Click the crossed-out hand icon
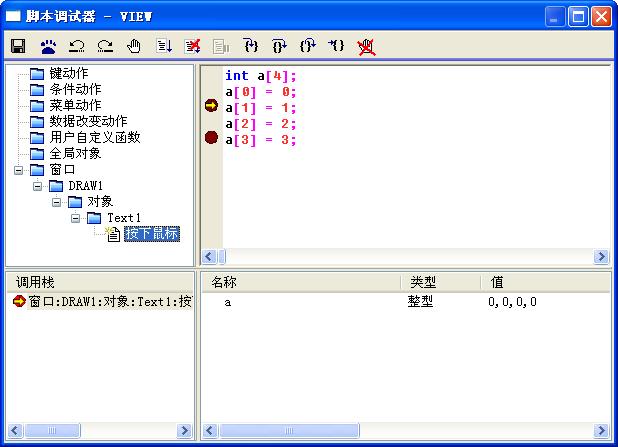This screenshot has height=447, width=618. [x=366, y=46]
